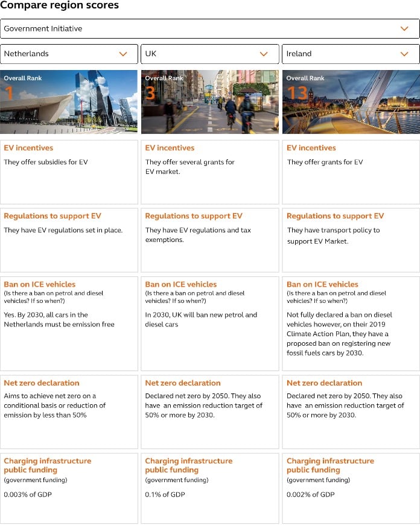Viewport: 420px width, 525px height.
Task: Click the 'Compare region scores' heading
Action: click(59, 5)
